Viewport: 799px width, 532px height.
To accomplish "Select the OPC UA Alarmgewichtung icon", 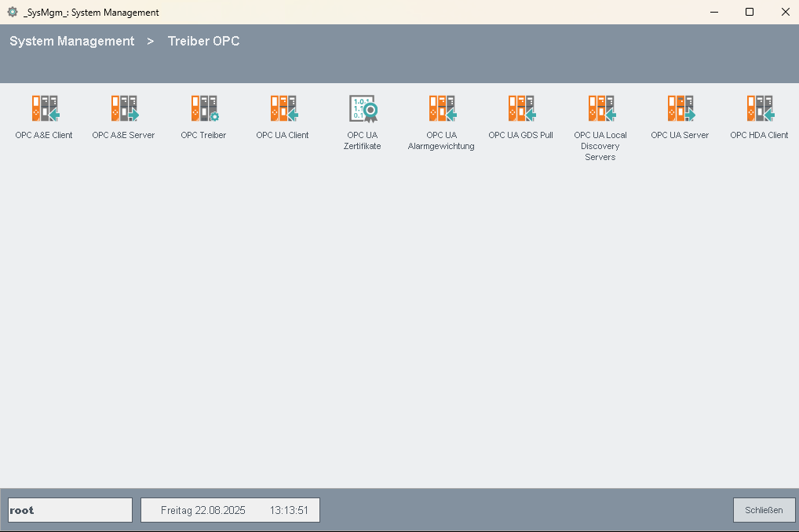I will (x=442, y=109).
